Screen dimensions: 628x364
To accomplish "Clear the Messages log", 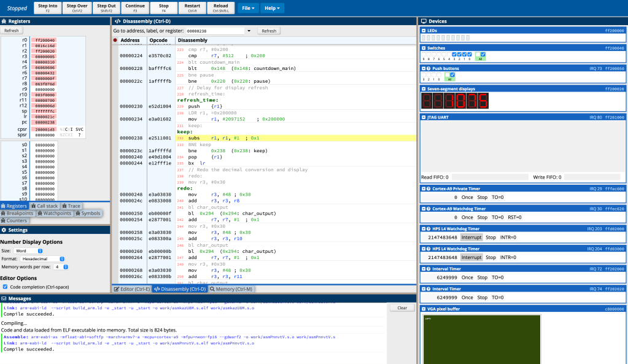I will click(x=402, y=308).
